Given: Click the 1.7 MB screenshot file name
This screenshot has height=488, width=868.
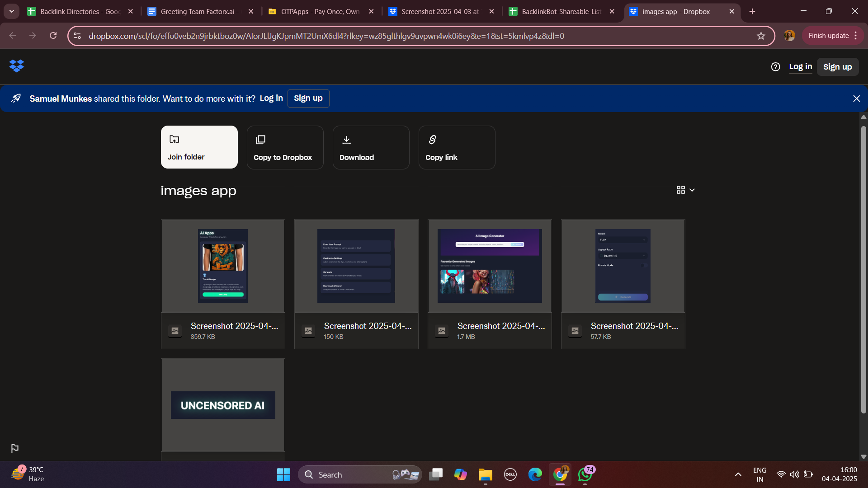Looking at the screenshot, I should tap(501, 326).
